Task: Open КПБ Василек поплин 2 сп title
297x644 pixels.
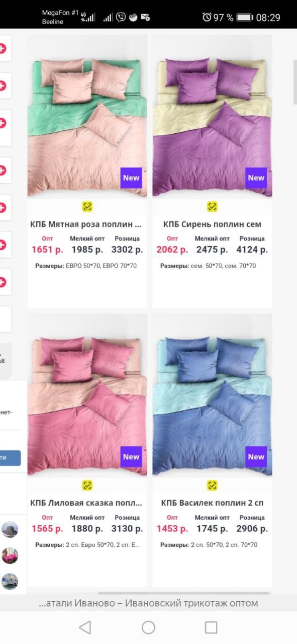Action: [x=212, y=503]
